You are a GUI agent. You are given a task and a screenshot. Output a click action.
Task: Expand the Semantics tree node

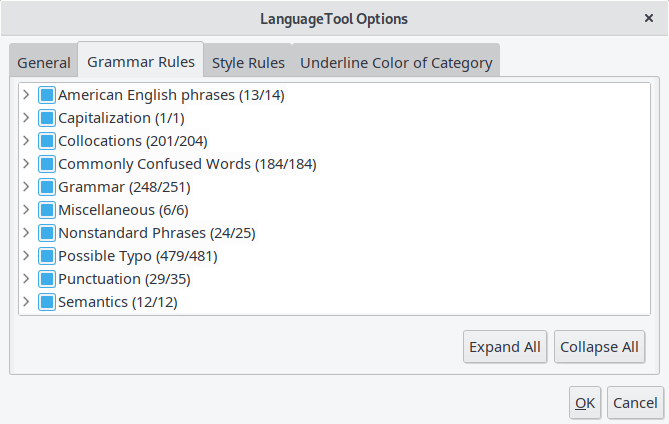(26, 302)
